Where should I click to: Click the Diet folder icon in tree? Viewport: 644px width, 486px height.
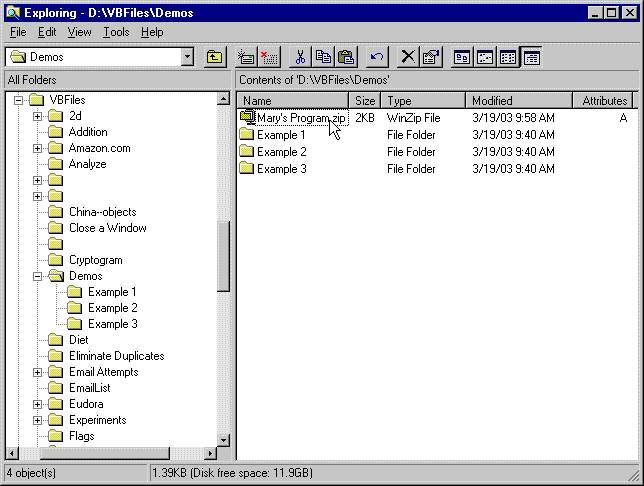click(x=55, y=340)
